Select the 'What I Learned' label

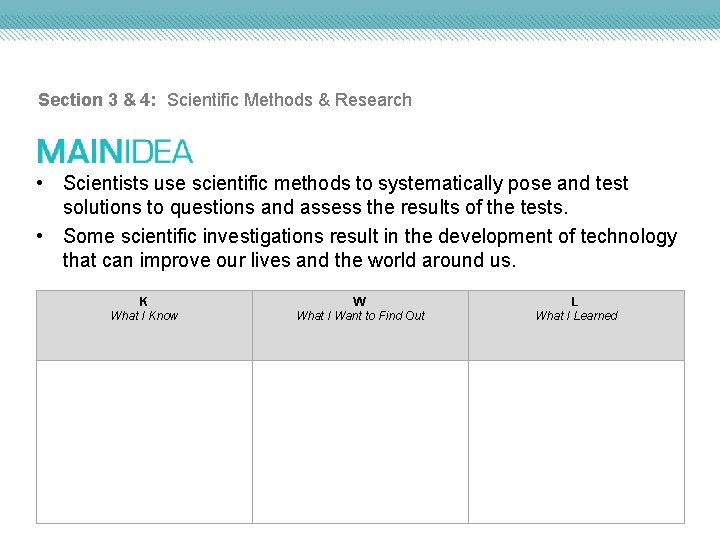[x=576, y=315]
